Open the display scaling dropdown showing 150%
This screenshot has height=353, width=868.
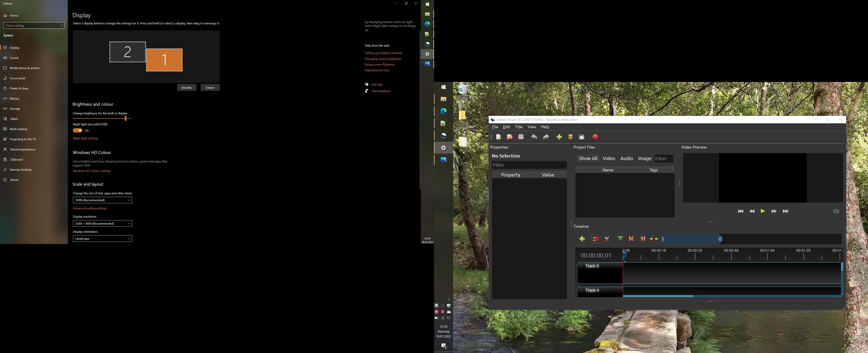pos(102,200)
